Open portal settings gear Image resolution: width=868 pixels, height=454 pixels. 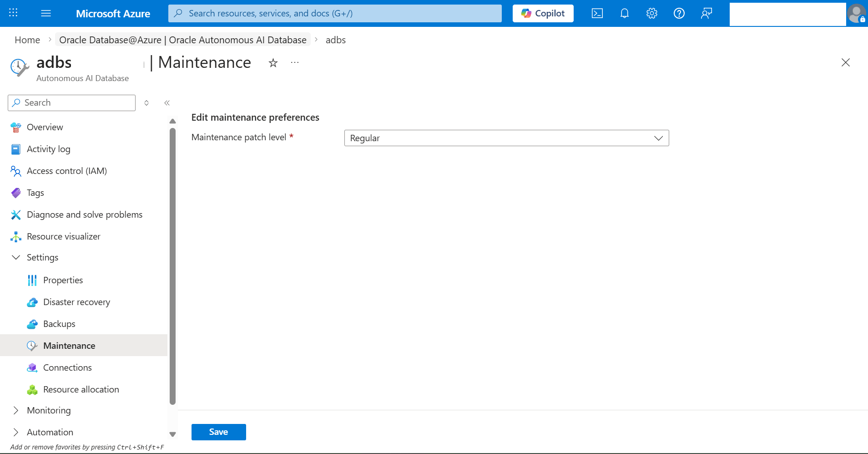[x=652, y=13]
